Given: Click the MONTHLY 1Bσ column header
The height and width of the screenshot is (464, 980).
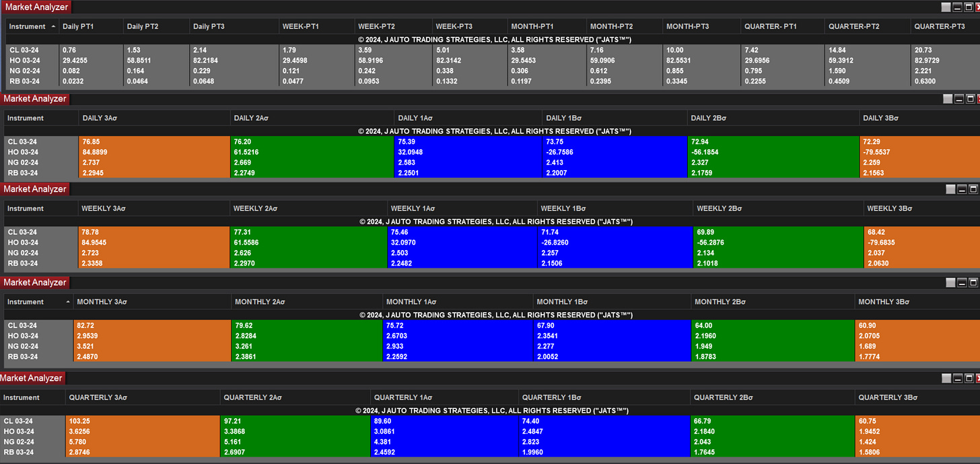Looking at the screenshot, I should tap(612, 302).
